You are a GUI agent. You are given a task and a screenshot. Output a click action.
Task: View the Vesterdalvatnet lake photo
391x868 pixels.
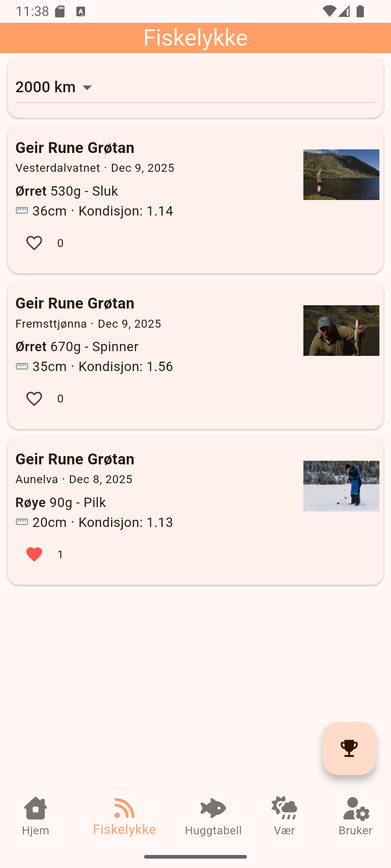pyautogui.click(x=341, y=175)
